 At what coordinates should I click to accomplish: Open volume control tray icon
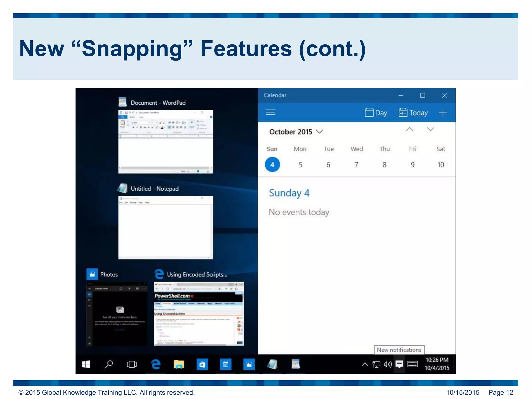tap(388, 364)
